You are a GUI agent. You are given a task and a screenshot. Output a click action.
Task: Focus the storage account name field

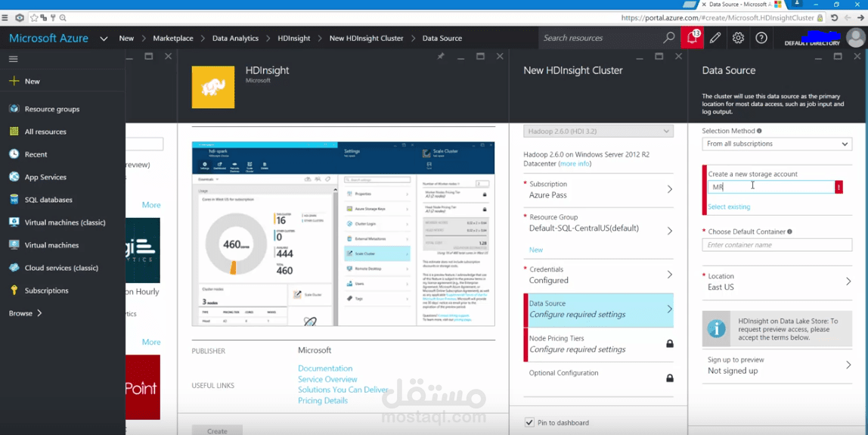pos(771,188)
